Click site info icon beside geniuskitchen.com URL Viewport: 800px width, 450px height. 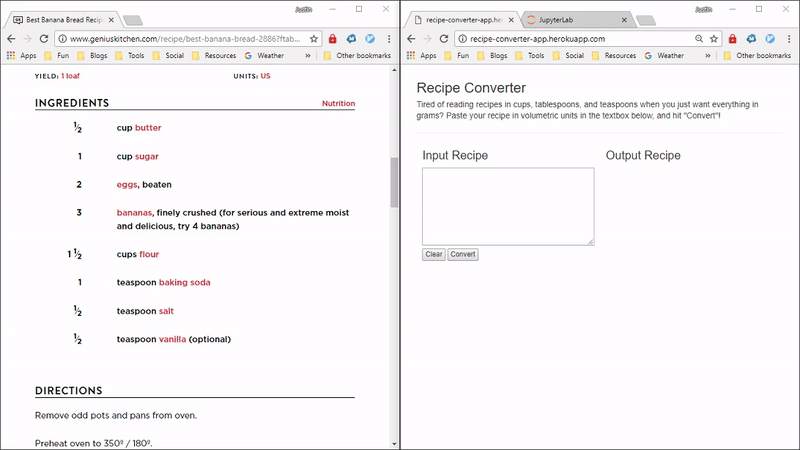click(62, 38)
